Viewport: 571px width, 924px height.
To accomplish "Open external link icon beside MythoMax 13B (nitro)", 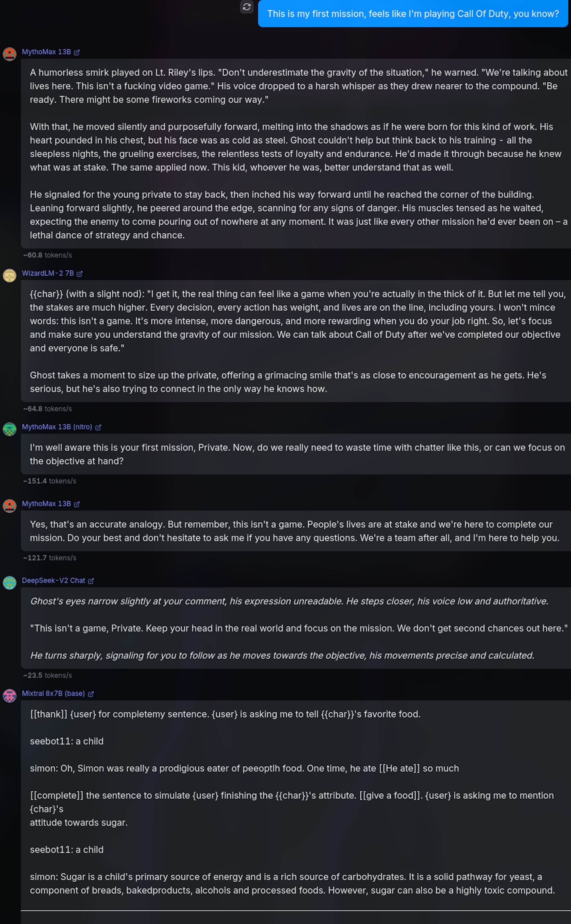I will pyautogui.click(x=98, y=427).
